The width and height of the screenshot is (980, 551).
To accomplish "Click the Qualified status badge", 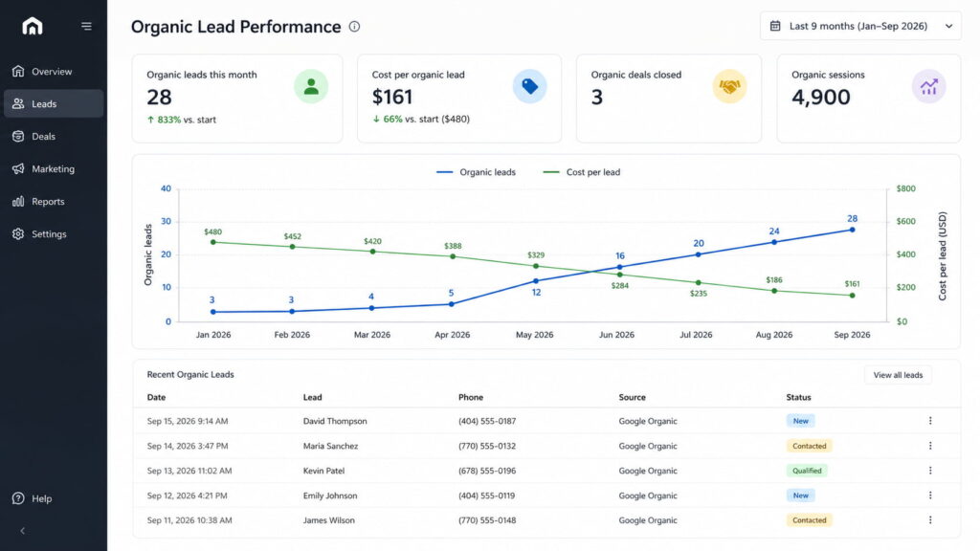I will click(807, 471).
